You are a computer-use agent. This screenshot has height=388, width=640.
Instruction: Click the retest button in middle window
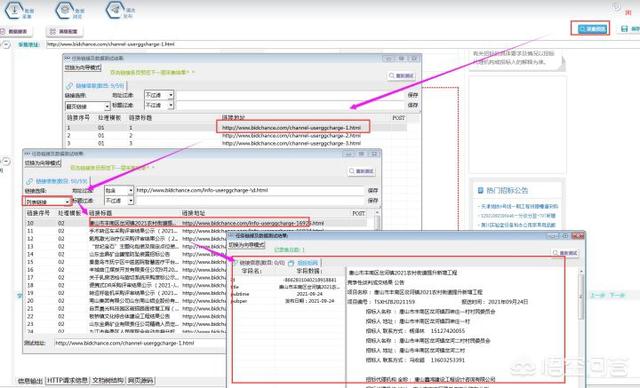click(x=361, y=171)
